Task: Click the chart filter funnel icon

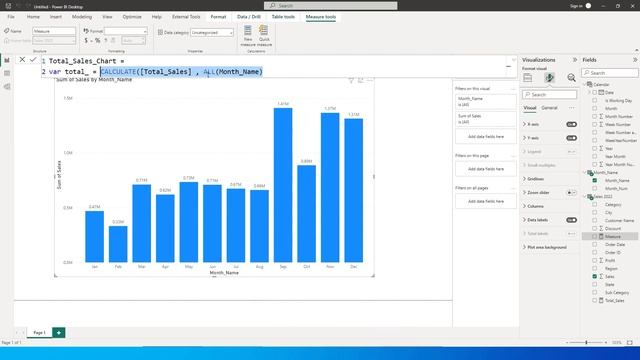Action: (351, 80)
